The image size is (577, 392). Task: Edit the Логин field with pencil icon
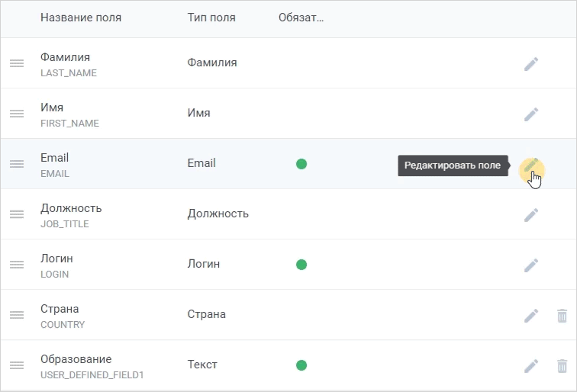click(531, 265)
